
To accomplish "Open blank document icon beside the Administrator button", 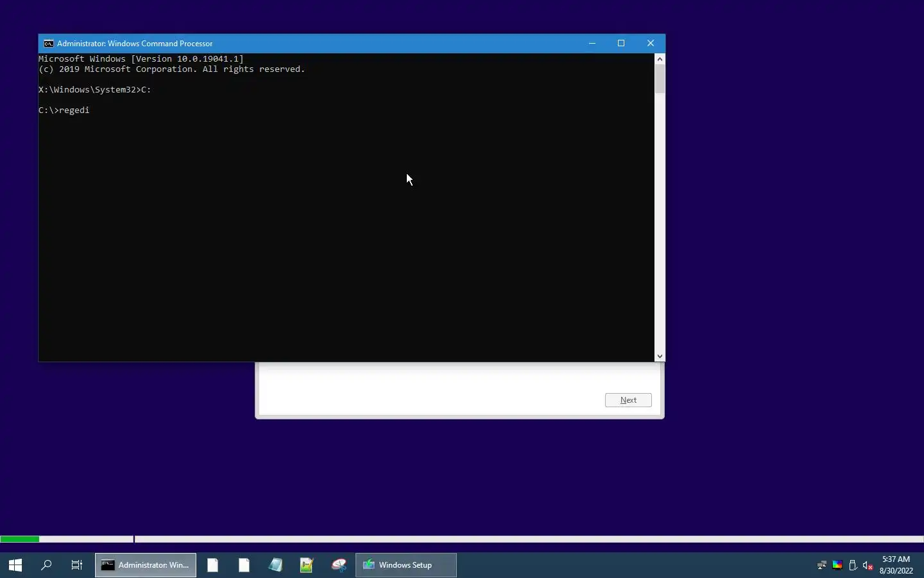I will tap(213, 565).
